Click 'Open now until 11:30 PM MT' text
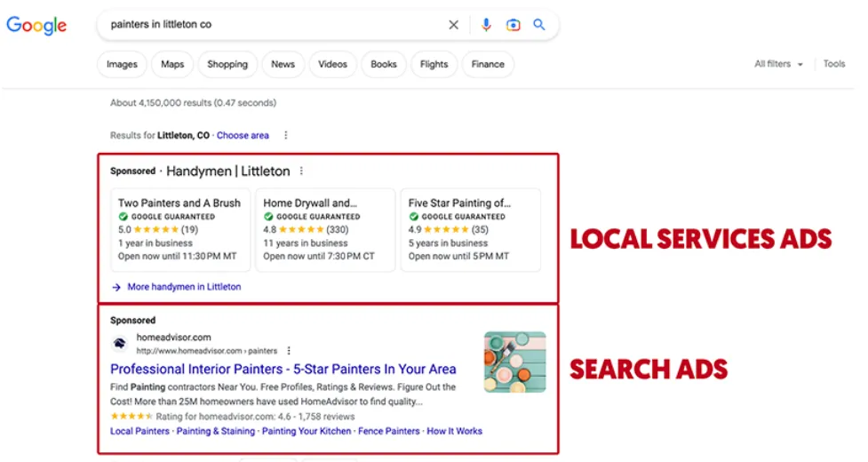 (x=177, y=256)
